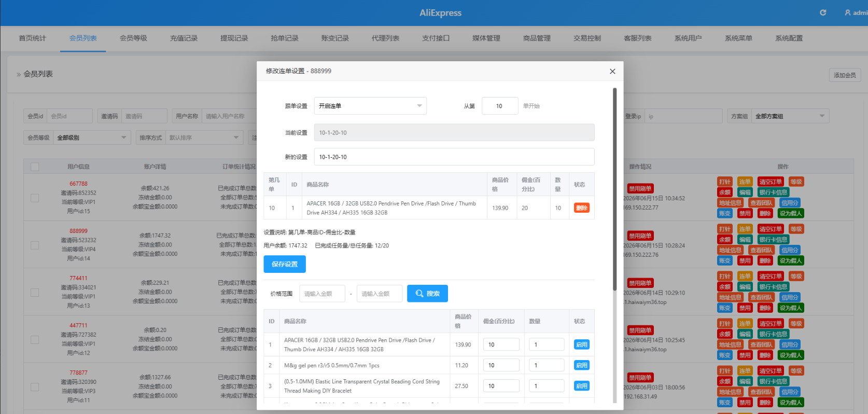Check the checkbox for member 774411

(x=35, y=293)
